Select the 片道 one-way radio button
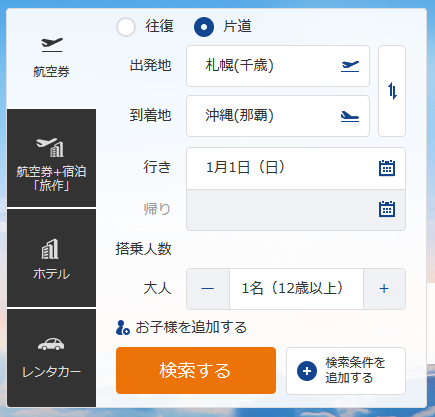Screen dimensions: 435x417 pos(204,27)
